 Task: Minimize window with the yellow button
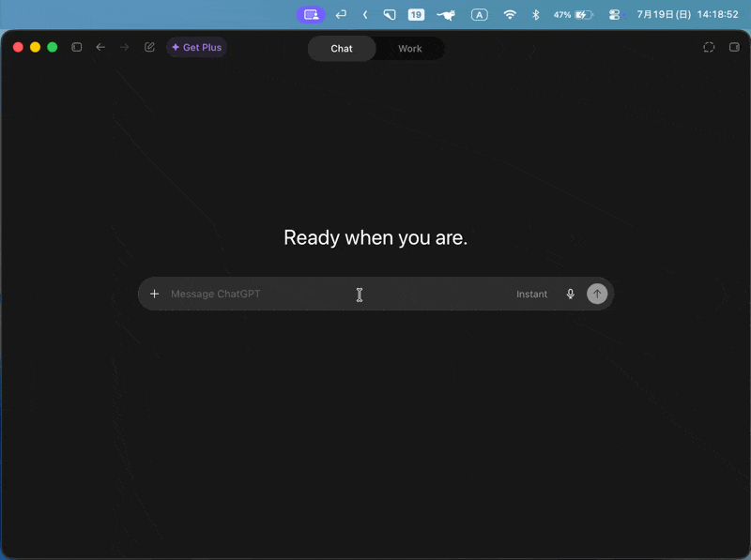point(36,47)
